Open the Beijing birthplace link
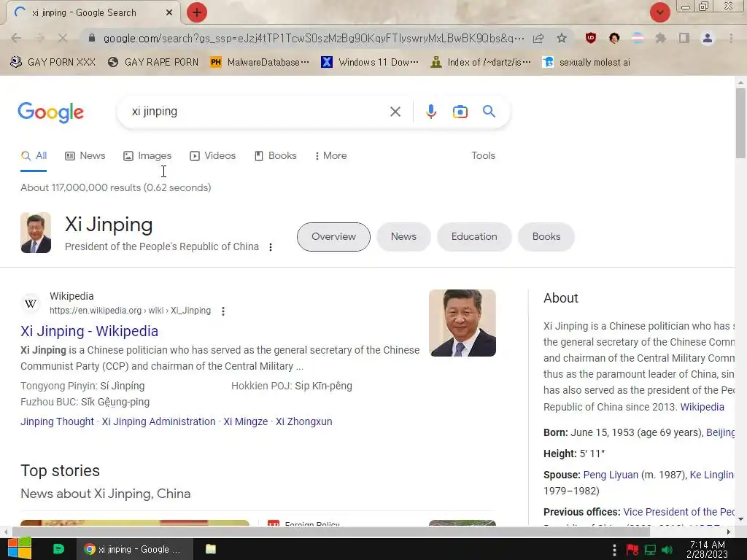The height and width of the screenshot is (560, 747). (x=720, y=433)
